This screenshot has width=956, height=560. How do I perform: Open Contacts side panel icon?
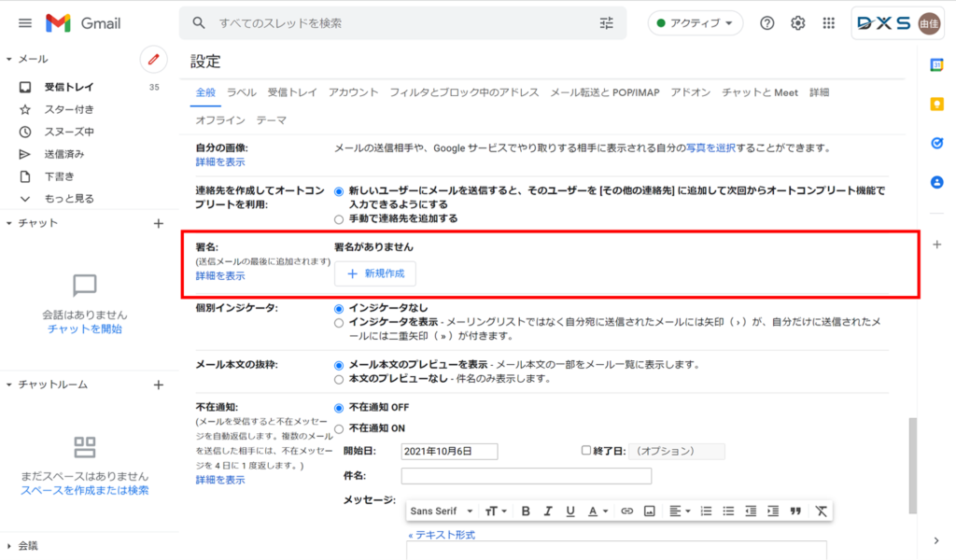click(937, 182)
